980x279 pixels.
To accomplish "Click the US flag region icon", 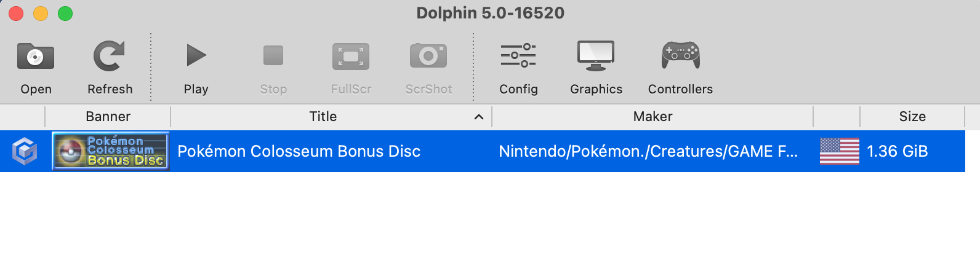I will (x=839, y=151).
